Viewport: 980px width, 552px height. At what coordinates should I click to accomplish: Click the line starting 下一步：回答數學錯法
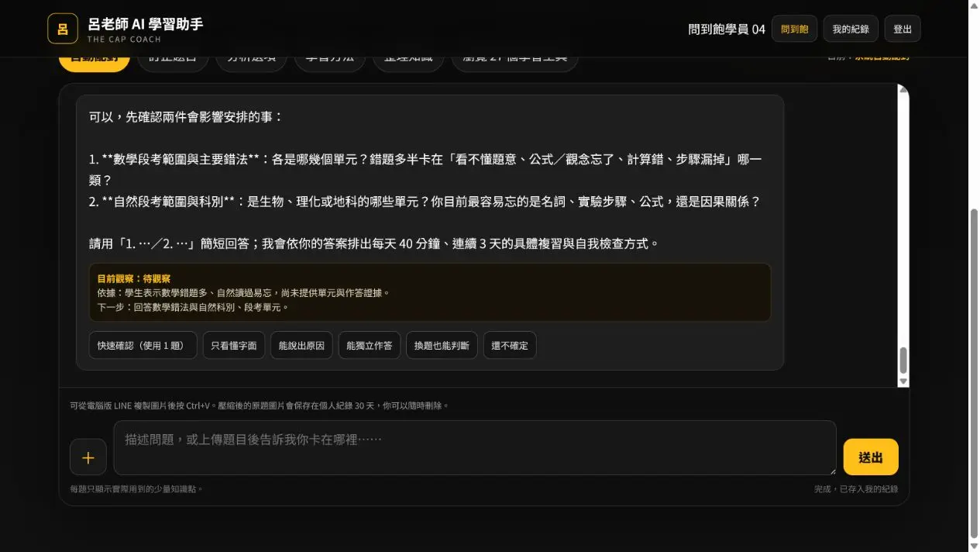pyautogui.click(x=193, y=307)
